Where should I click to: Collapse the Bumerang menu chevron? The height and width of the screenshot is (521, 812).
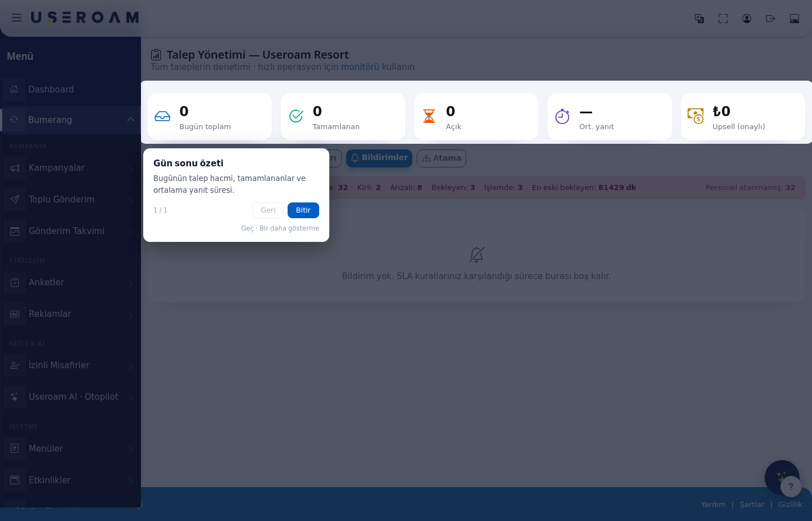tap(130, 120)
